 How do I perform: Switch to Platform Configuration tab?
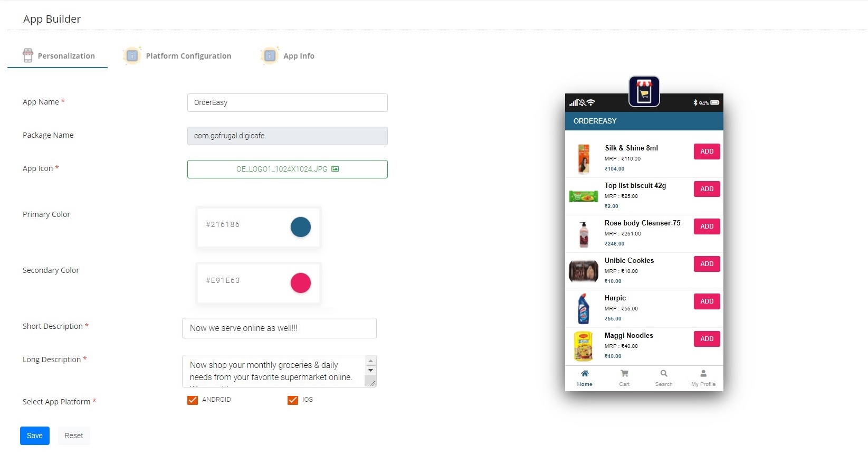pyautogui.click(x=177, y=55)
